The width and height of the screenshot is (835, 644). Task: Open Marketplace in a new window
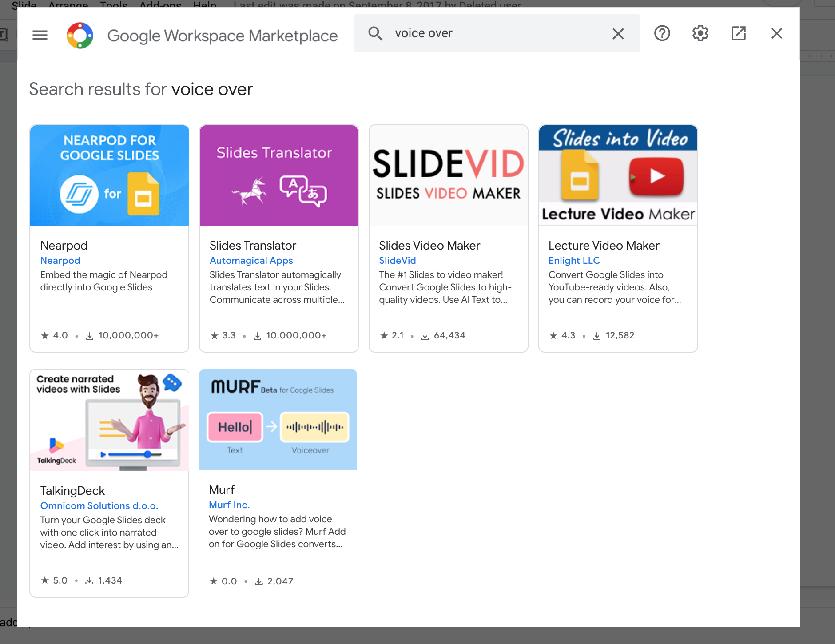738,33
